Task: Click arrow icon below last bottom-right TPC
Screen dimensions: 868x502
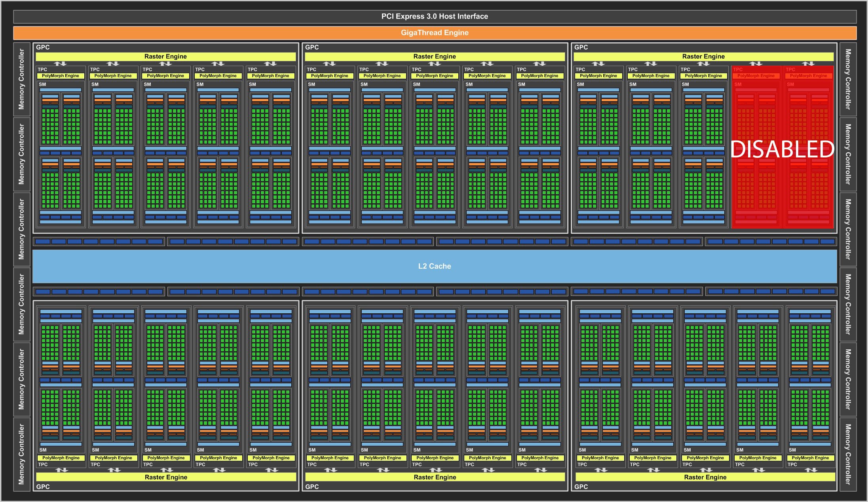Action: [x=811, y=470]
